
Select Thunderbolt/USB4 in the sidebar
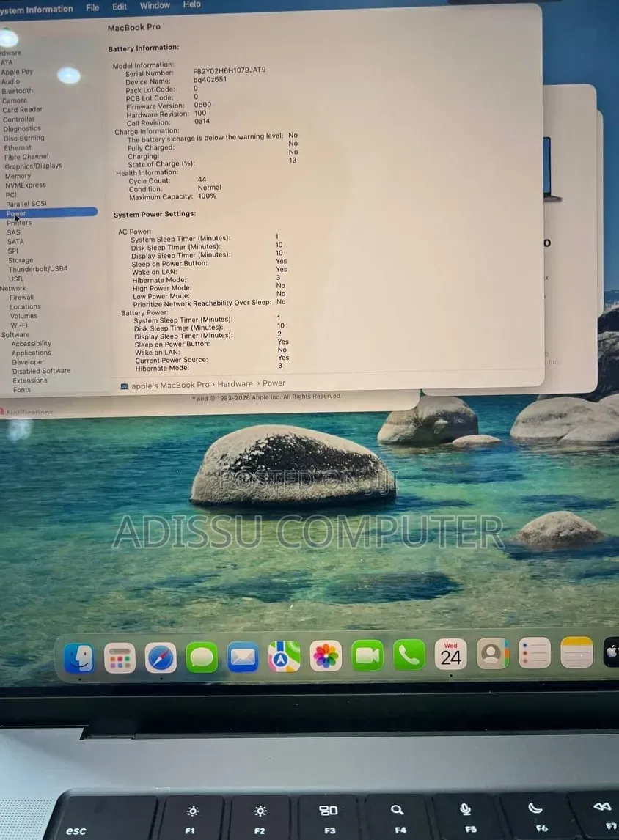pyautogui.click(x=38, y=269)
